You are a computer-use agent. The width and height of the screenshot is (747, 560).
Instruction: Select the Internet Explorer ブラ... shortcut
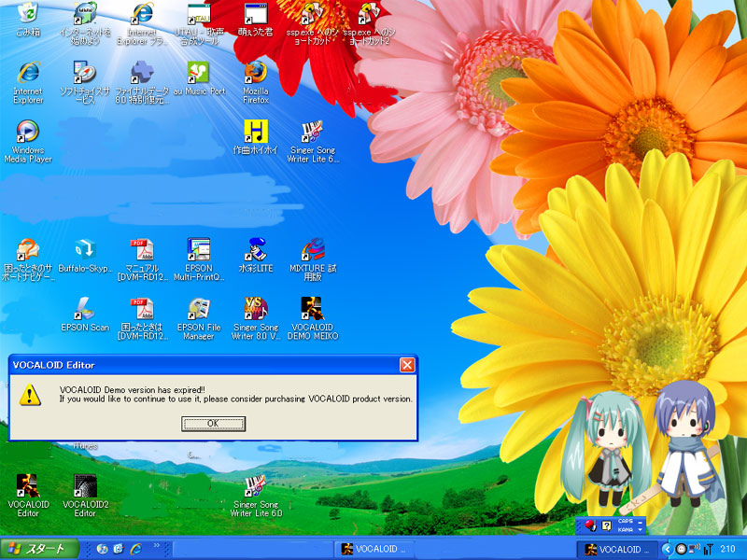tap(142, 22)
